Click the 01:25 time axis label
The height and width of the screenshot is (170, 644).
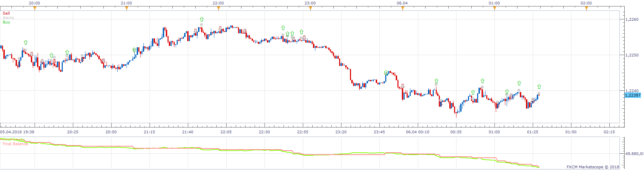[x=532, y=132]
